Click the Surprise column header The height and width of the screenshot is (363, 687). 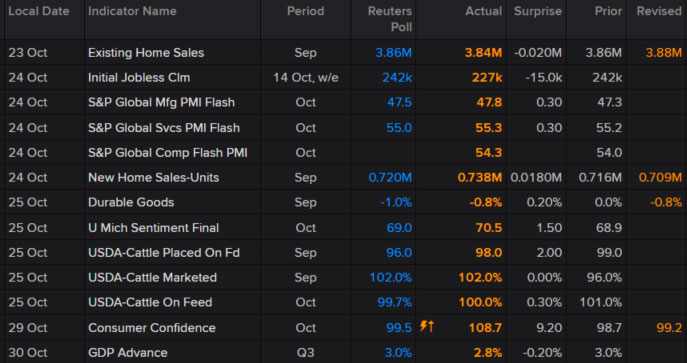538,11
